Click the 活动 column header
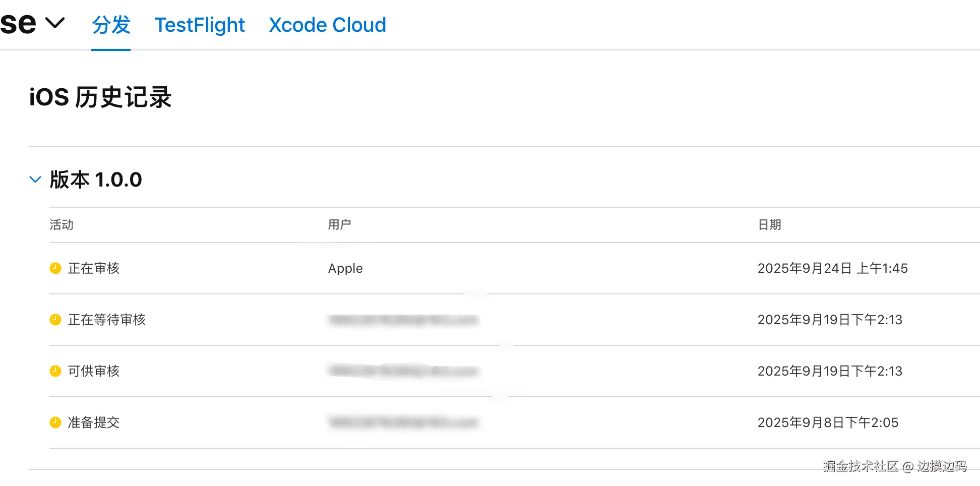The width and height of the screenshot is (980, 486). pos(62,225)
